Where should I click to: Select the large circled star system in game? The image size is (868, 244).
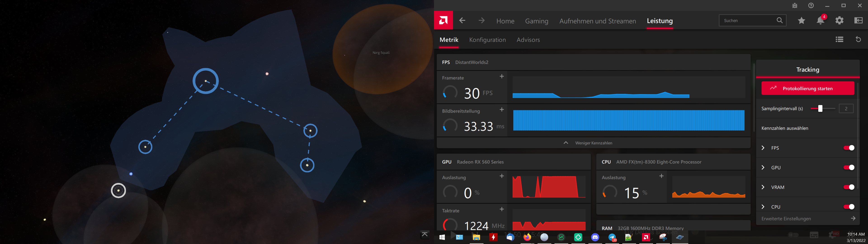coord(205,81)
